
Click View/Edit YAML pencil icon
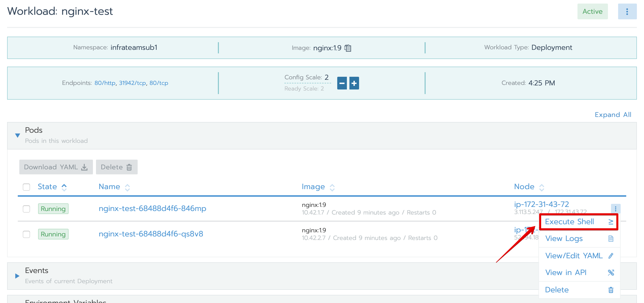click(x=611, y=256)
